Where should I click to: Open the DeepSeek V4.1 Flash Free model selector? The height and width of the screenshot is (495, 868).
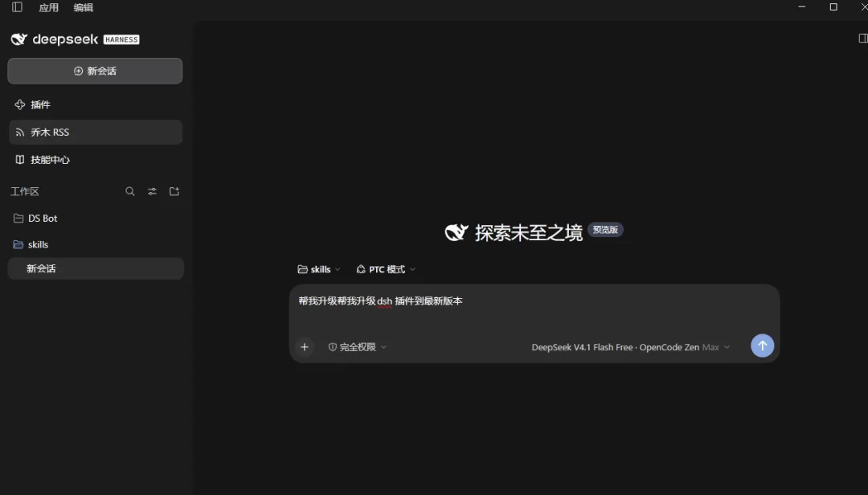coord(631,347)
